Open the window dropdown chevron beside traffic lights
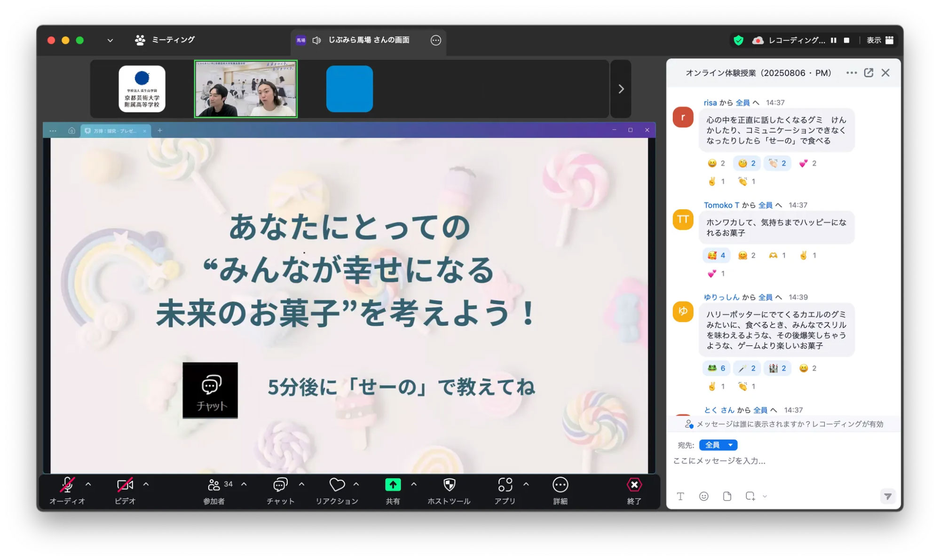This screenshot has width=940, height=560. tap(110, 40)
